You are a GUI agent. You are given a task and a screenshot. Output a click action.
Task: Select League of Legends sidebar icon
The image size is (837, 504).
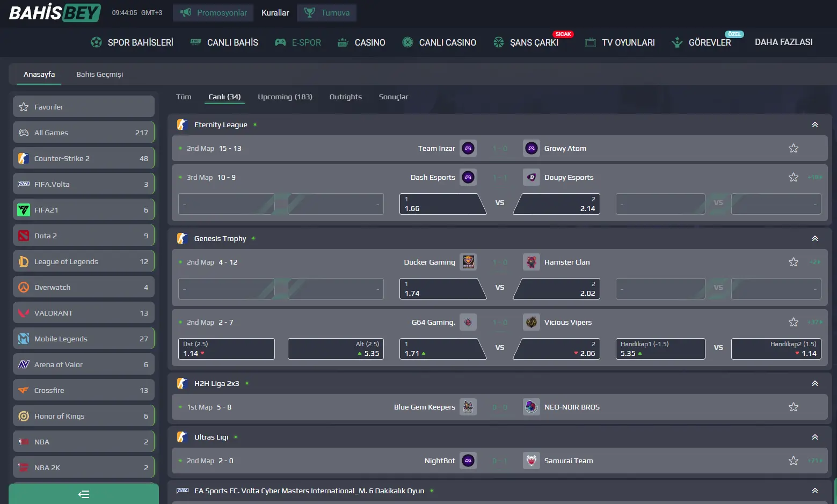click(24, 261)
